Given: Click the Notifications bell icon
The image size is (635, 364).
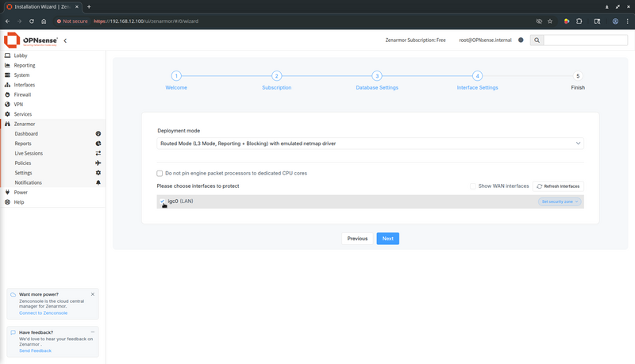Looking at the screenshot, I should click(98, 182).
